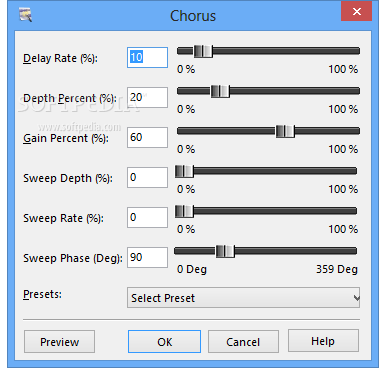The image size is (379, 368).
Task: Open Help for Chorus effect
Action: point(323,341)
